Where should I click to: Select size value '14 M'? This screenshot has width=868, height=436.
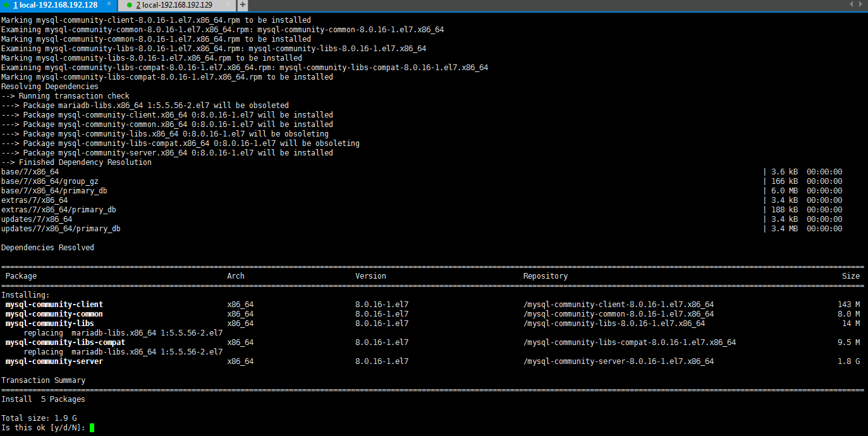pos(851,324)
